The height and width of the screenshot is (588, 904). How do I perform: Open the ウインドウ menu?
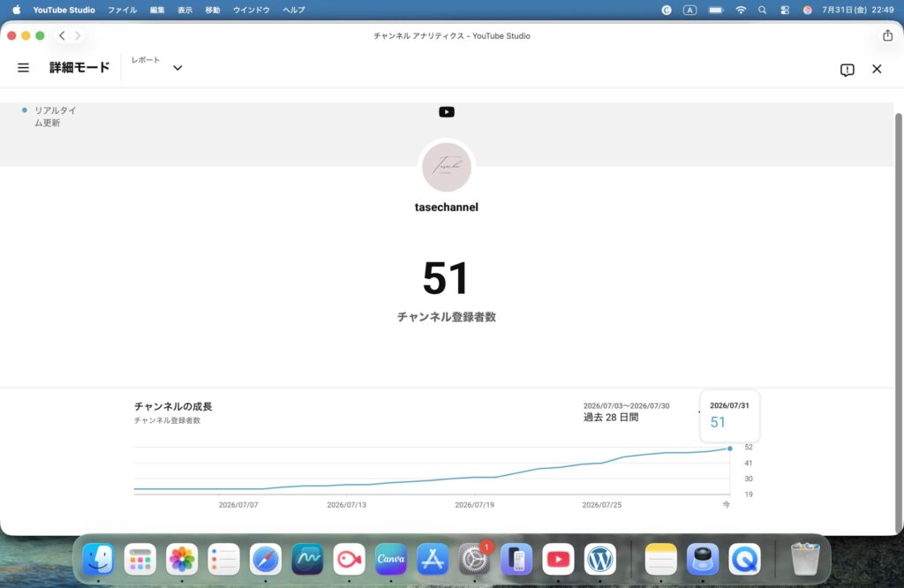[x=252, y=10]
